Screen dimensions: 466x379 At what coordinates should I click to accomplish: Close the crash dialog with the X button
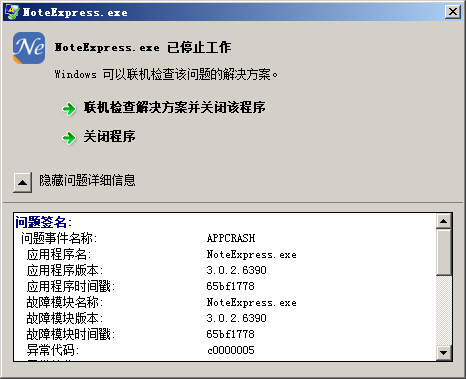(x=453, y=12)
